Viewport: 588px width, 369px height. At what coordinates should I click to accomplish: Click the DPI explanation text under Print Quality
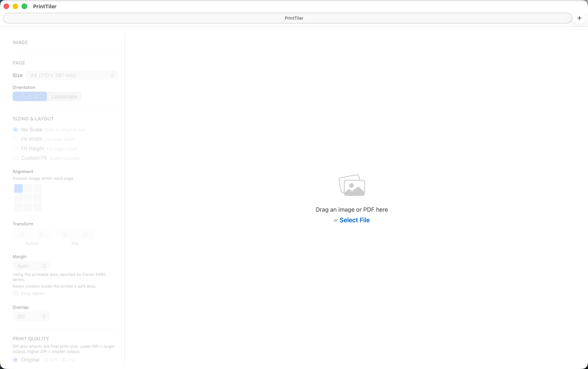click(64, 349)
